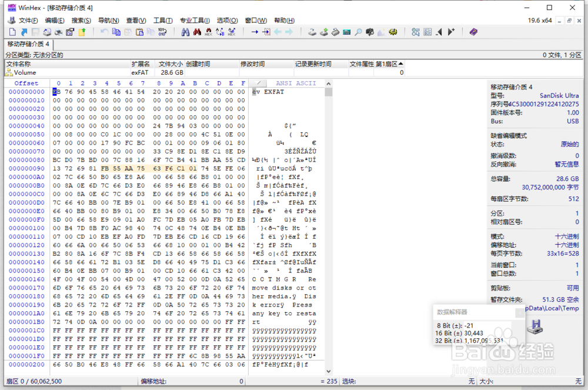The height and width of the screenshot is (390, 588).
Task: Click the Find Text binoculars icon
Action: pyautogui.click(x=185, y=32)
